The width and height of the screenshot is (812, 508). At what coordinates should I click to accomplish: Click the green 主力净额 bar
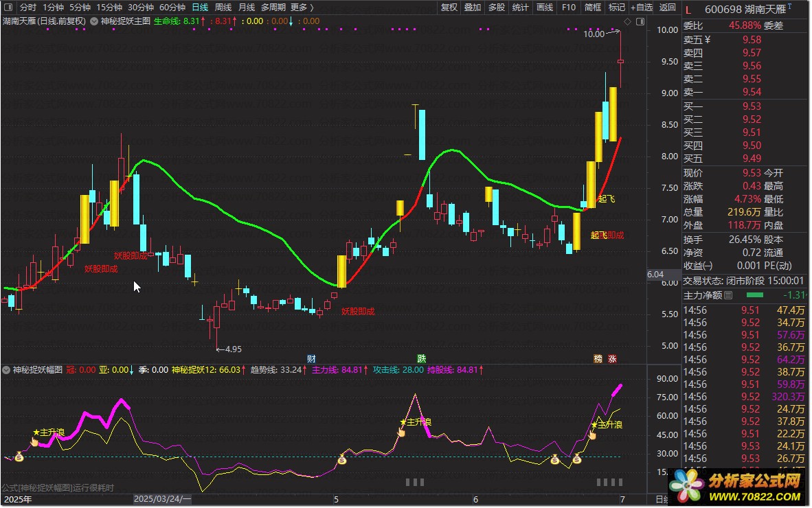click(x=754, y=295)
